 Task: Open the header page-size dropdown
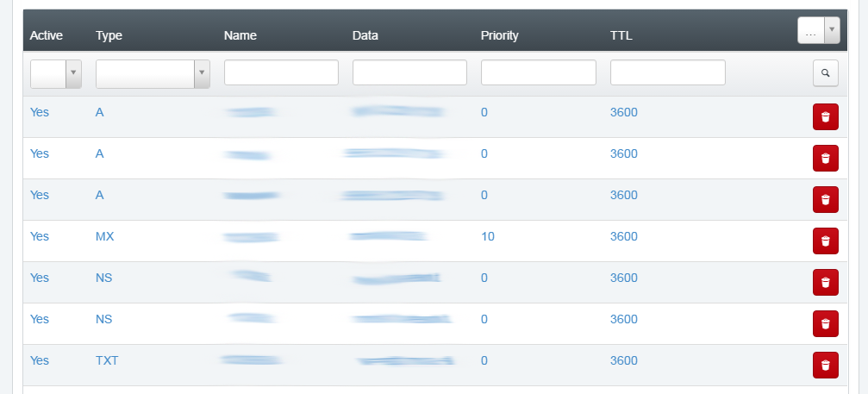point(818,30)
